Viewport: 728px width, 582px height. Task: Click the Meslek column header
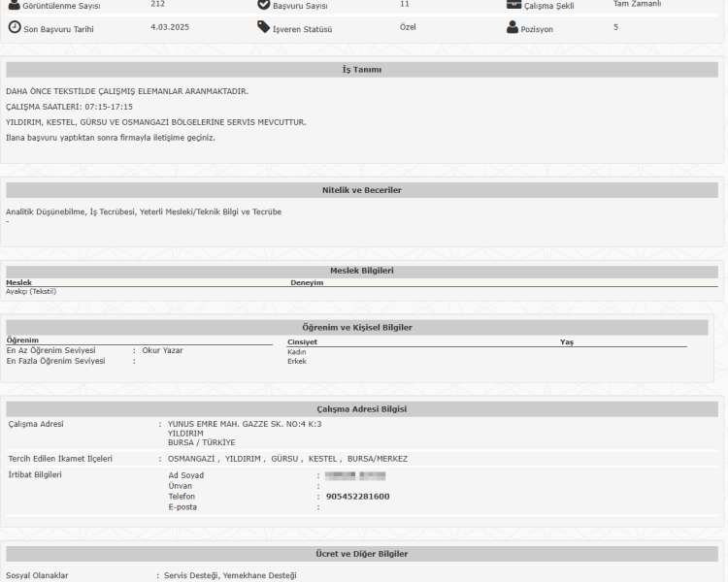pyautogui.click(x=18, y=282)
